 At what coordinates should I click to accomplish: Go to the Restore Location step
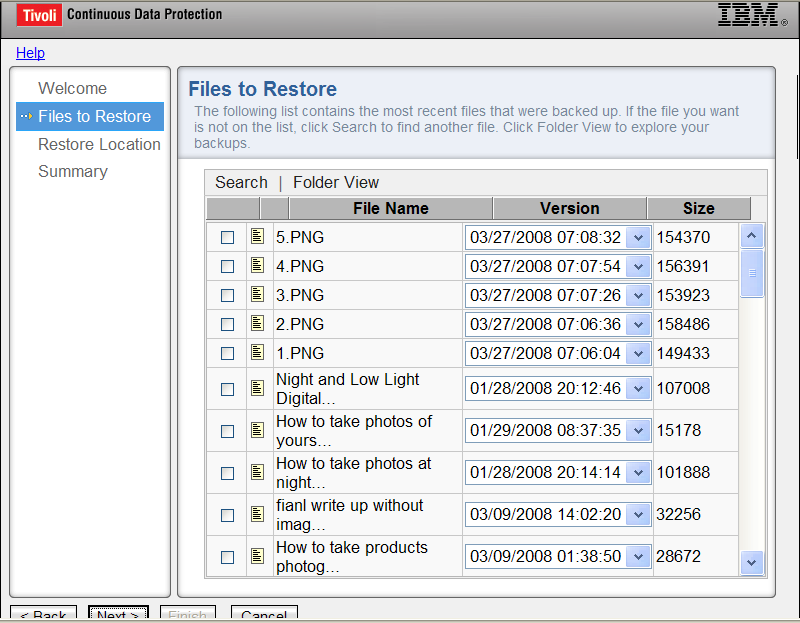click(99, 144)
